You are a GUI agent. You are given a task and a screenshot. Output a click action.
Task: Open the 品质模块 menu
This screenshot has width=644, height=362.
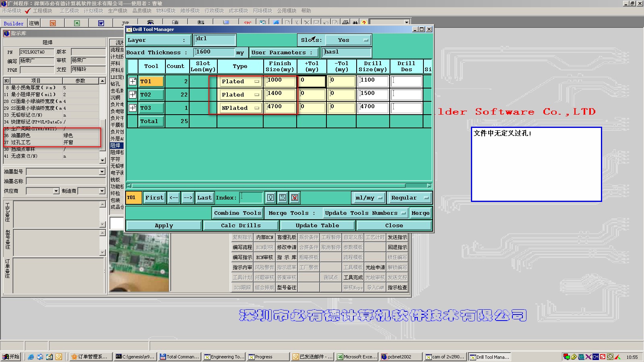142,11
